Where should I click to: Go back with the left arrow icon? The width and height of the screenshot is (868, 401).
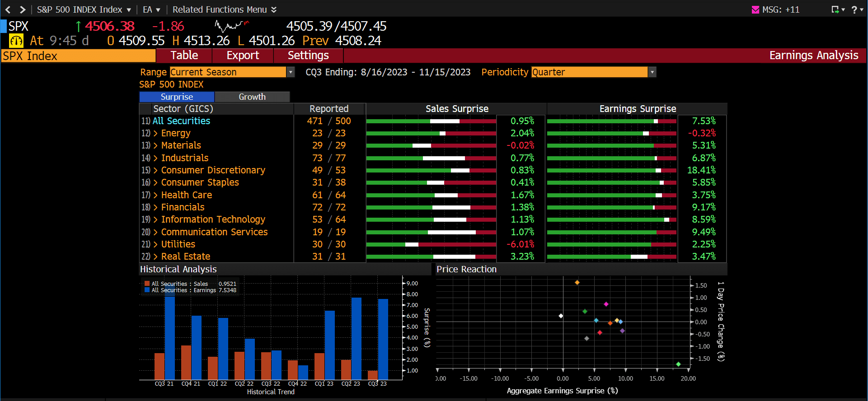click(8, 9)
